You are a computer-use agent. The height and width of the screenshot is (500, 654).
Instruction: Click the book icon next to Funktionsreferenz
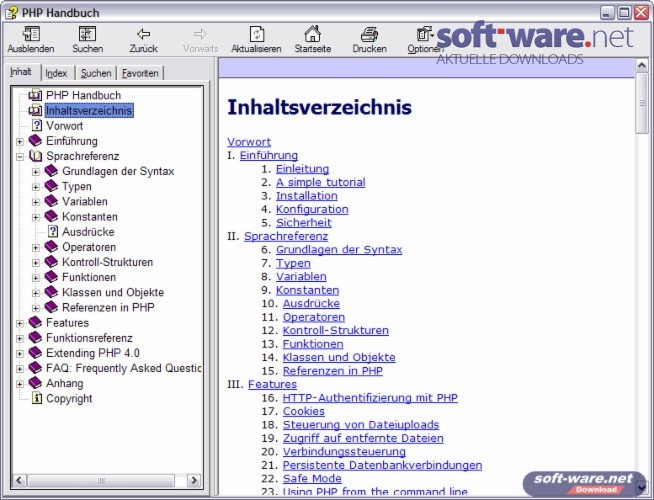[35, 337]
